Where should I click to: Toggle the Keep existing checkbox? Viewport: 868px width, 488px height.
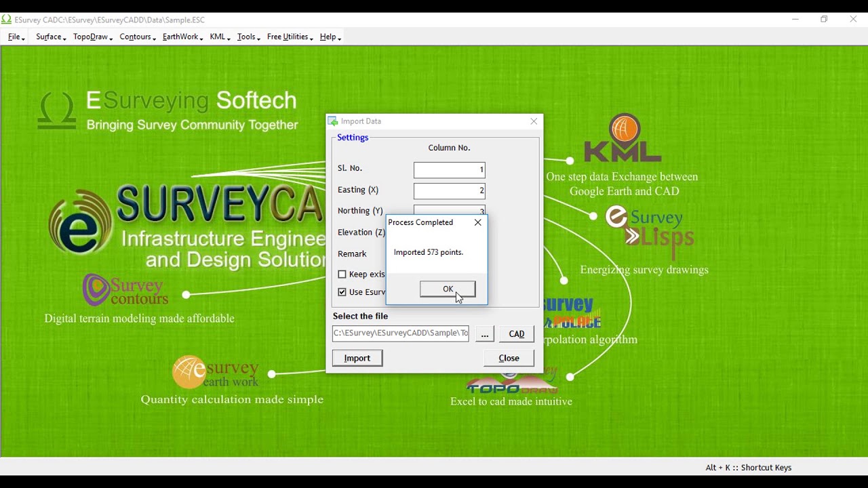[x=342, y=274]
